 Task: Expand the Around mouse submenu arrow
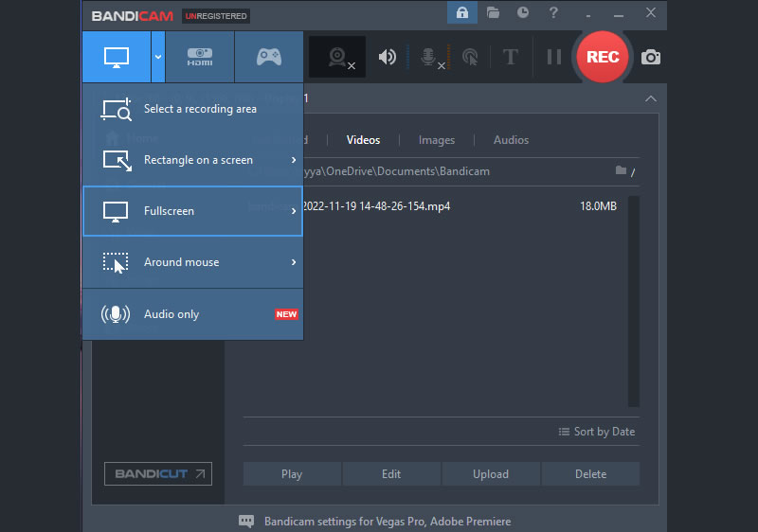(294, 262)
